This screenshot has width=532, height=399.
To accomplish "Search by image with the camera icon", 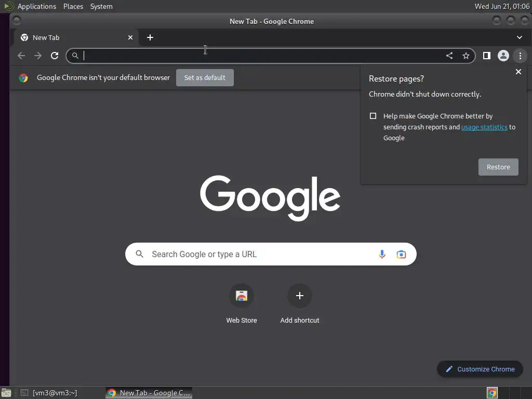I will (401, 254).
